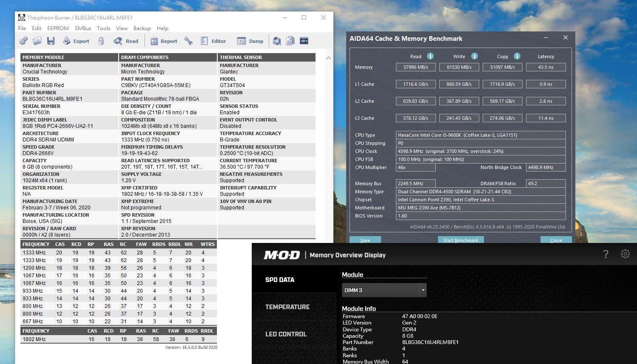
Task: Click the Dump toolbar button
Action: coord(250,41)
